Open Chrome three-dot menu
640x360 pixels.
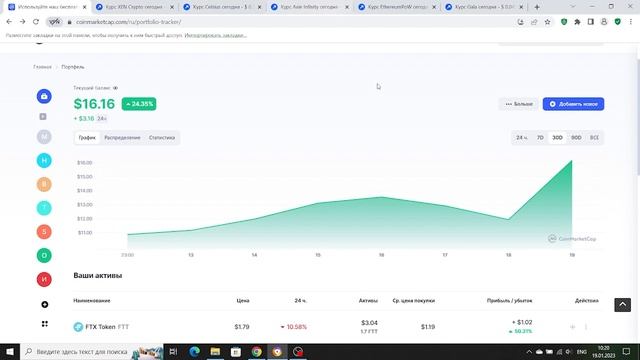631,22
